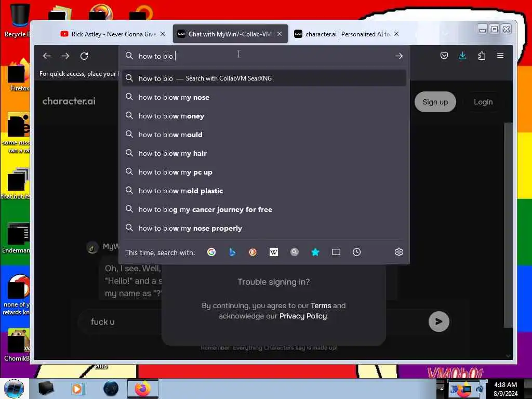
Task: Choose suggestion 'how to blow my pc up'
Action: [x=264, y=172]
